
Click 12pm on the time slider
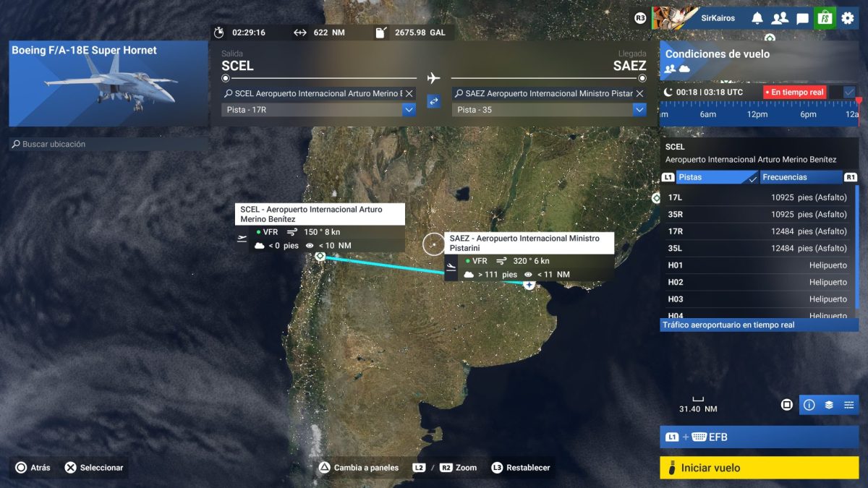coord(757,114)
